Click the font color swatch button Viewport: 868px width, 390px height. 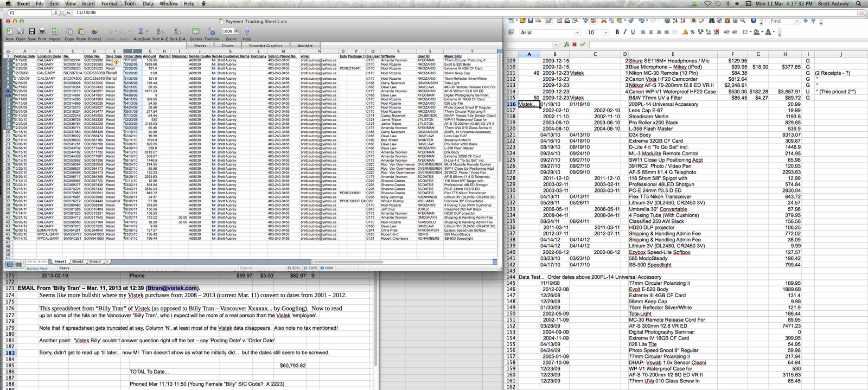coord(768,33)
